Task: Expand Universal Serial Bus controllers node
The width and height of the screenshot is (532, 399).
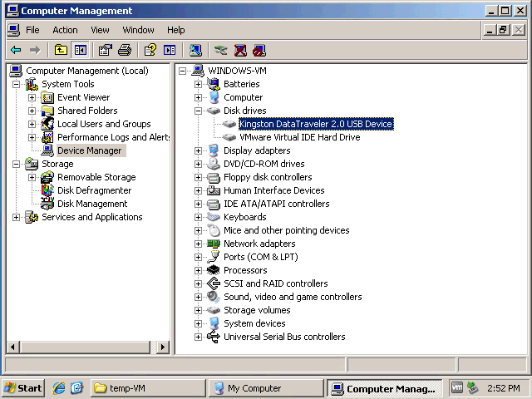Action: (198, 337)
